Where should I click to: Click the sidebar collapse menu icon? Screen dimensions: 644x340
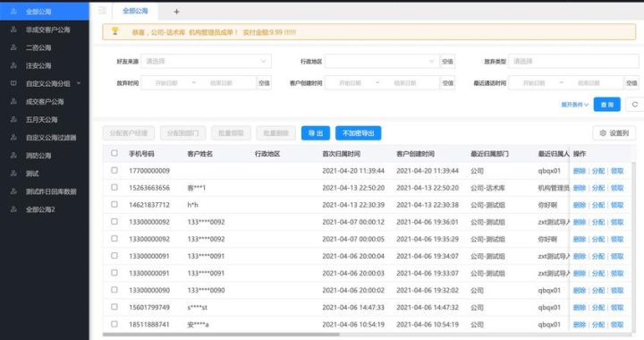click(102, 11)
